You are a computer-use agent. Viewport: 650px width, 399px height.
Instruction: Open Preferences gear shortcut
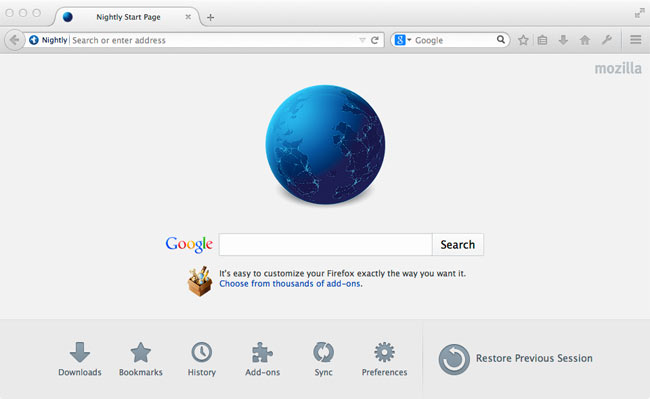coord(384,359)
